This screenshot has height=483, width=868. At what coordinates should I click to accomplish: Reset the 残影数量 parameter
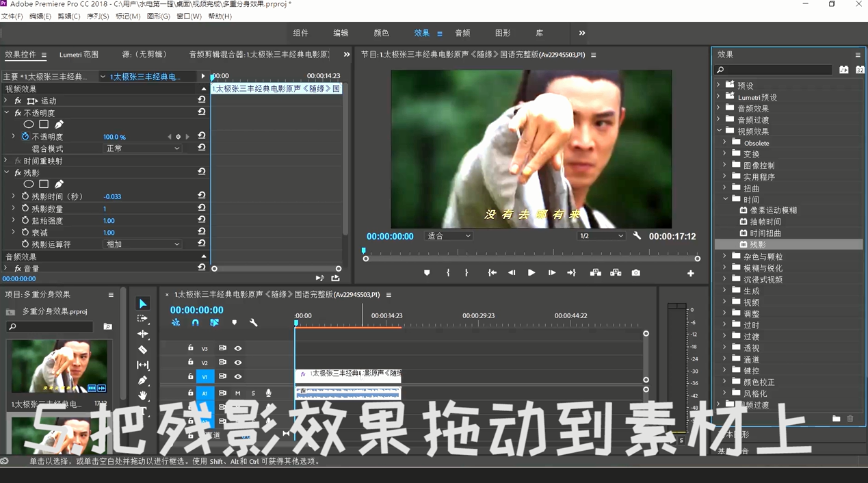point(202,208)
